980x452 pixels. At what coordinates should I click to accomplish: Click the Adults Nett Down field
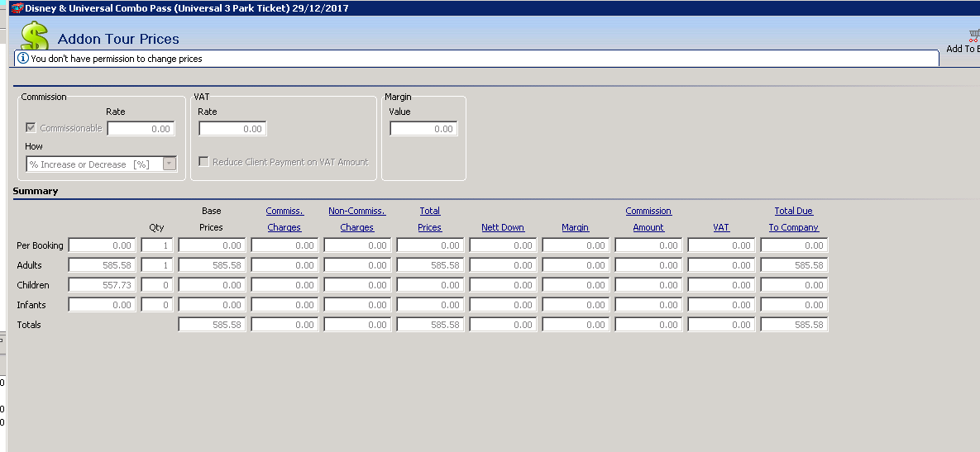pos(503,265)
